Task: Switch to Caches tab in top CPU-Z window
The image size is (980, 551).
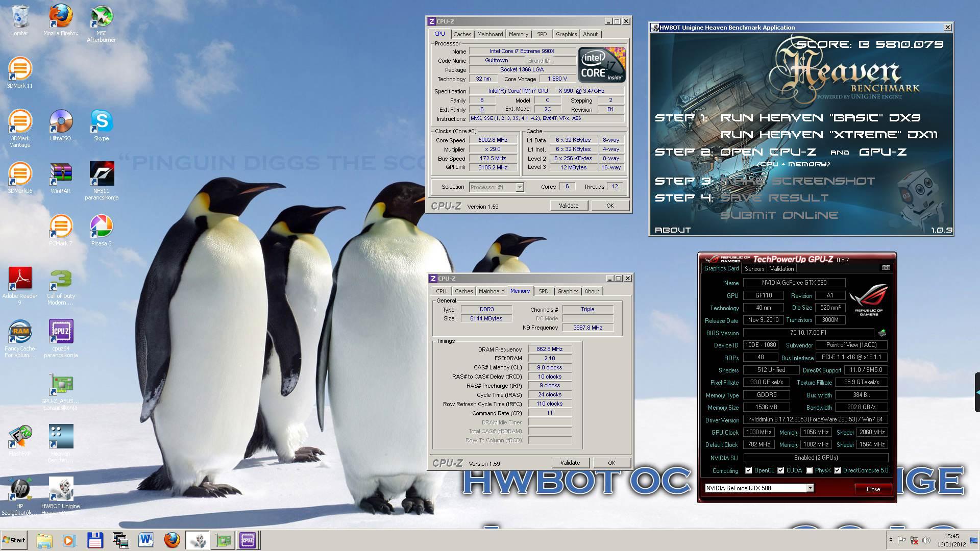Action: 462,34
